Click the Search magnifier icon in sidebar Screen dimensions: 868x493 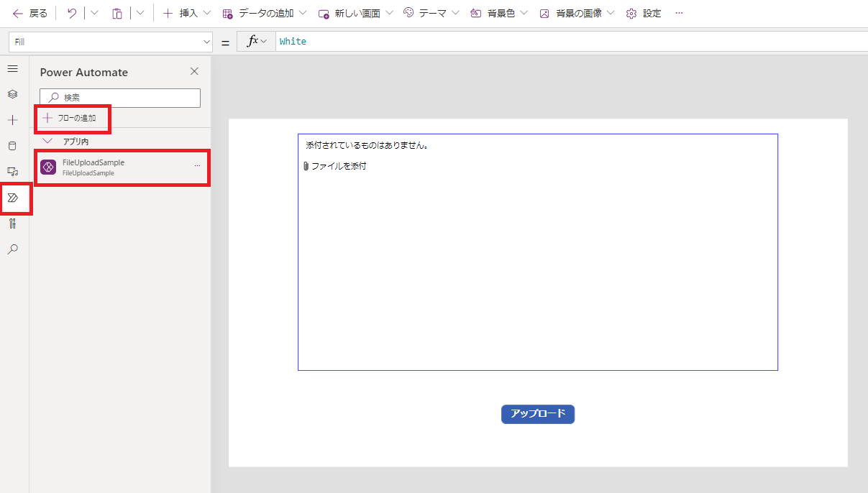[12, 249]
